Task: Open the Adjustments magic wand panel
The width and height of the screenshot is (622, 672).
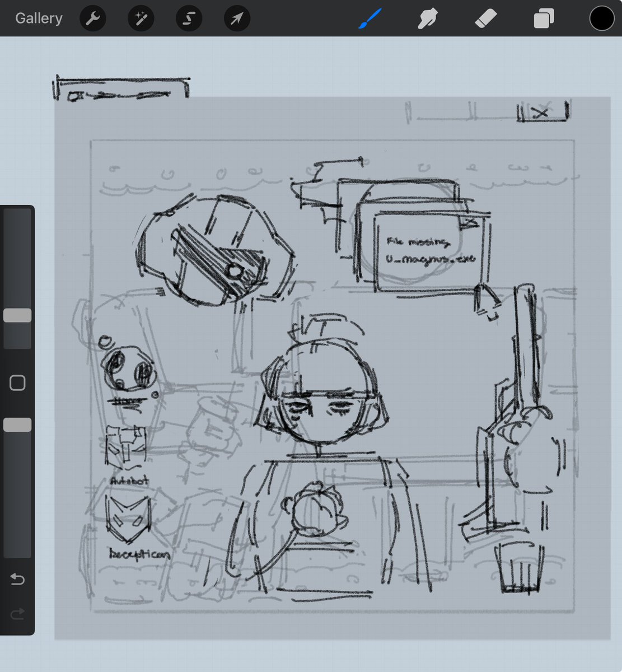Action: pos(141,18)
